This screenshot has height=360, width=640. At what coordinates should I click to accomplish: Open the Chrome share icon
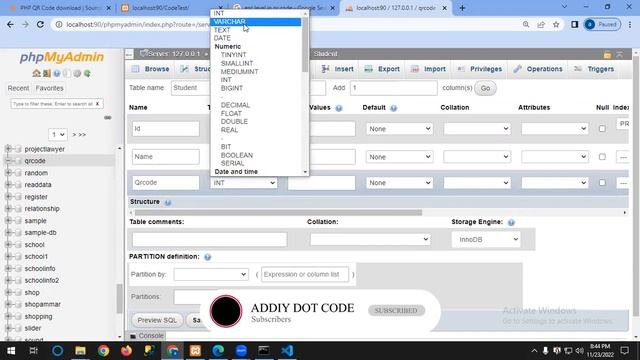(541, 24)
